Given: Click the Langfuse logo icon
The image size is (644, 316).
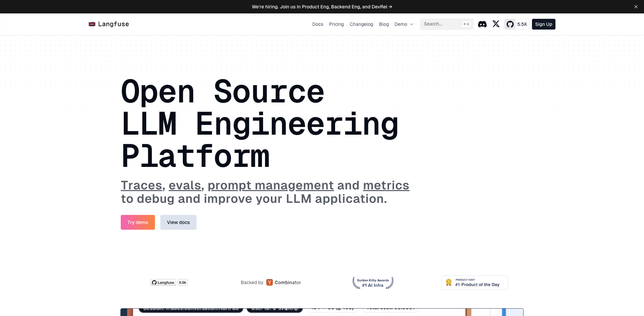Looking at the screenshot, I should coord(92,24).
